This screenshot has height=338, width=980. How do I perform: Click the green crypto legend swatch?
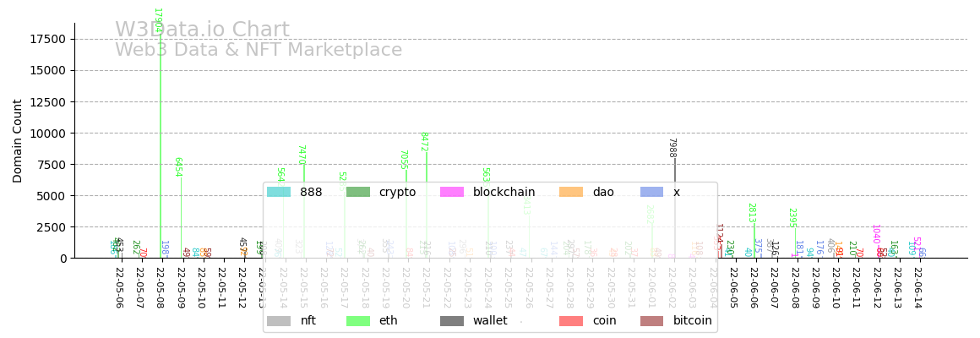click(x=357, y=193)
